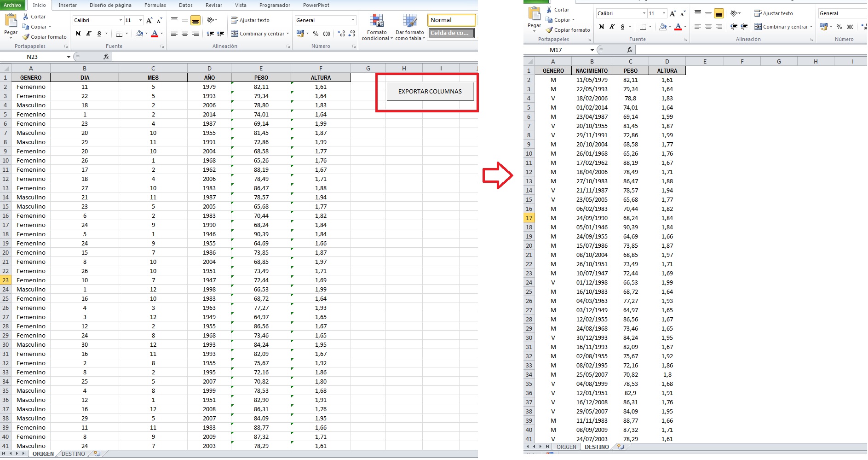This screenshot has height=460, width=868.
Task: Click the EXPORTAR COLUMNAS button
Action: (430, 91)
